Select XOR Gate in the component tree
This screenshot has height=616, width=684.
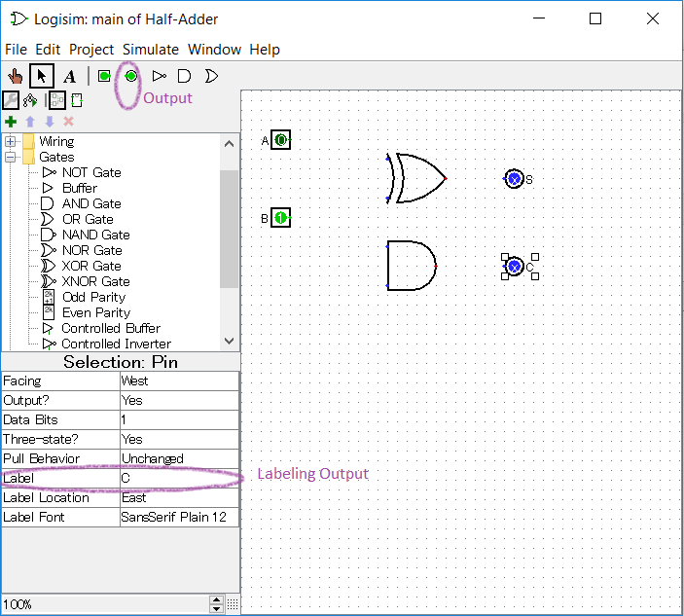(x=91, y=266)
